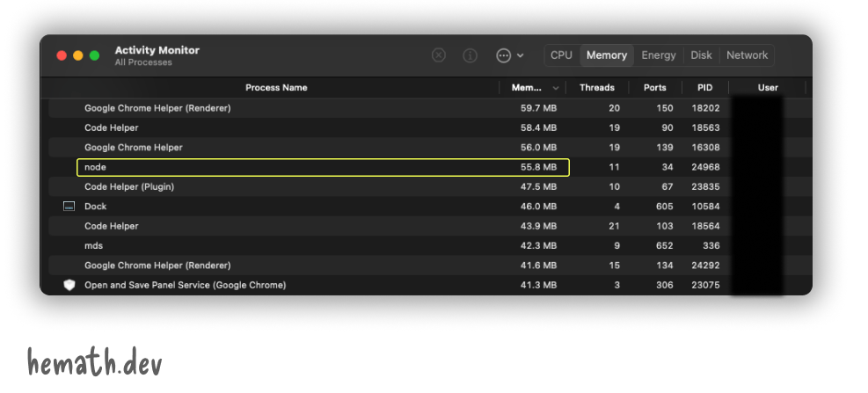Viewport: 868px width, 393px height.
Task: Click the 46.0 MB memory value for Dock
Action: click(x=538, y=207)
